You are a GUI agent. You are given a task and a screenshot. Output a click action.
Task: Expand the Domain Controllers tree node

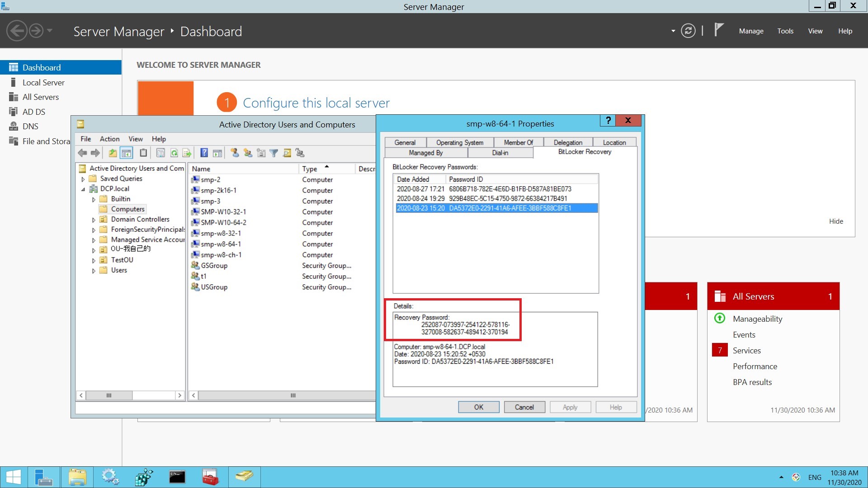pyautogui.click(x=94, y=220)
